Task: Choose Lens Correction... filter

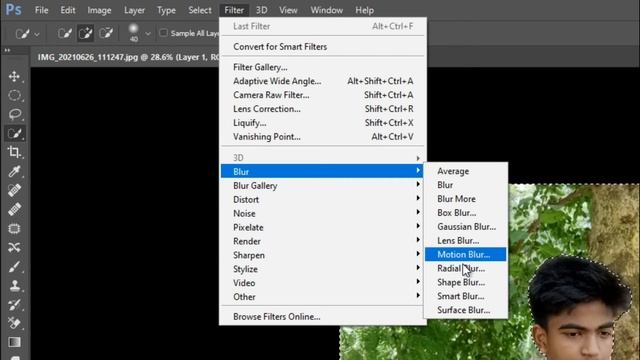Action: pyautogui.click(x=322, y=109)
